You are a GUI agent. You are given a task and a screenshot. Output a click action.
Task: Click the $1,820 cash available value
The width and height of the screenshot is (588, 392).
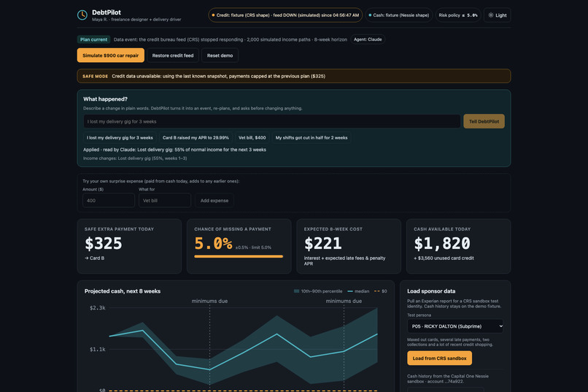point(442,244)
